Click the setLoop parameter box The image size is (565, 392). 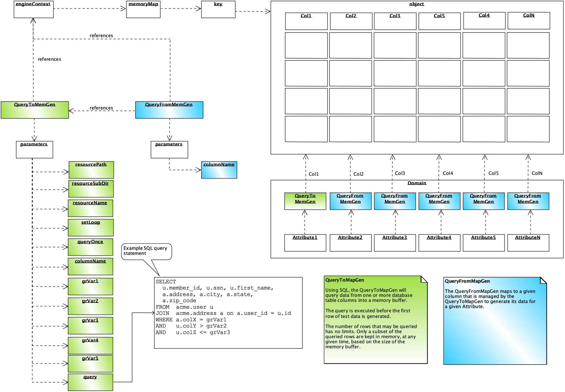(91, 228)
